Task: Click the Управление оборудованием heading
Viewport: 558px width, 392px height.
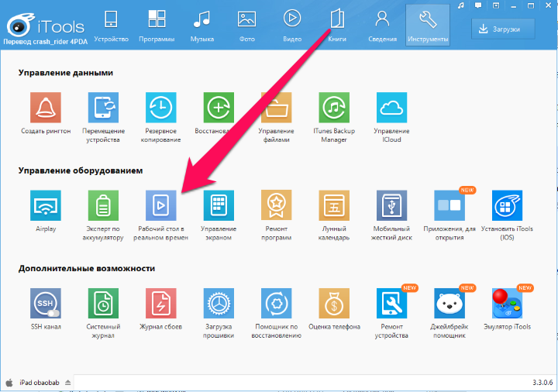Action: [81, 170]
